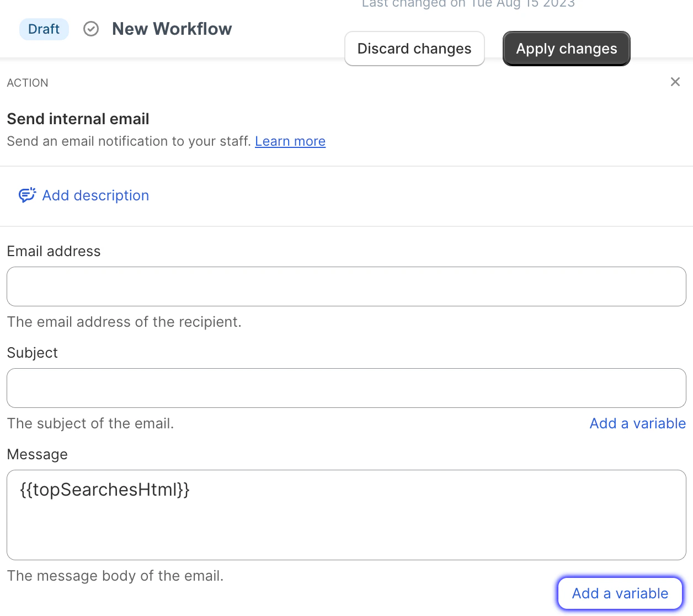Click the Send internal email heading
Image resolution: width=693 pixels, height=616 pixels.
tap(78, 119)
